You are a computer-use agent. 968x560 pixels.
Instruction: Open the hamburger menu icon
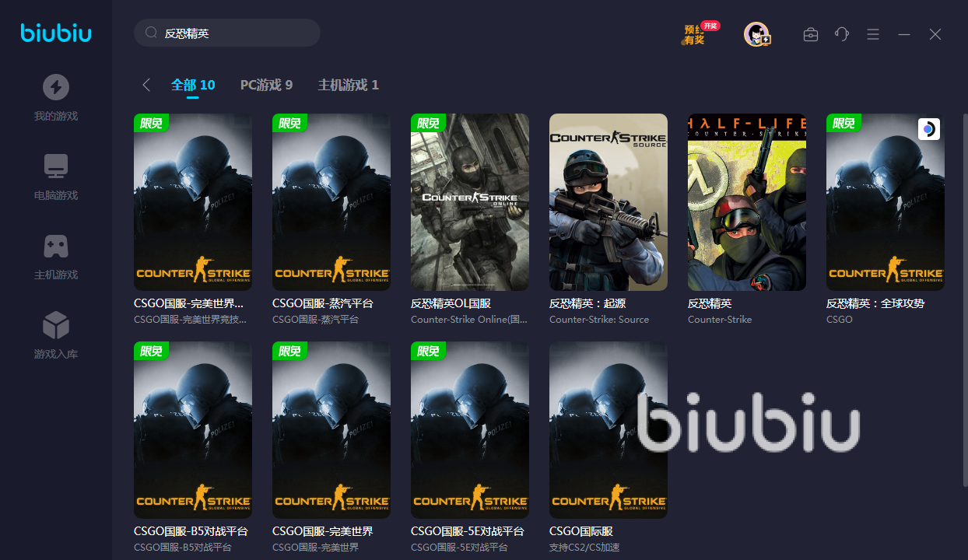click(x=873, y=34)
